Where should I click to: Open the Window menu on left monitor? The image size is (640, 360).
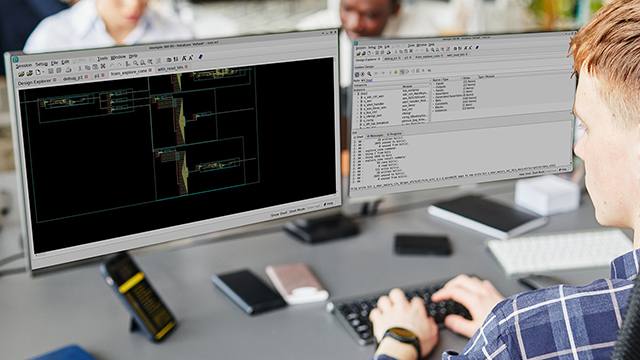pos(118,58)
